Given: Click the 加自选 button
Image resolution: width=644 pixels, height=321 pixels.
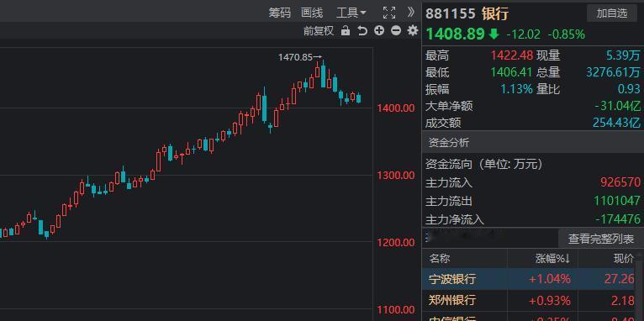Looking at the screenshot, I should tap(612, 13).
